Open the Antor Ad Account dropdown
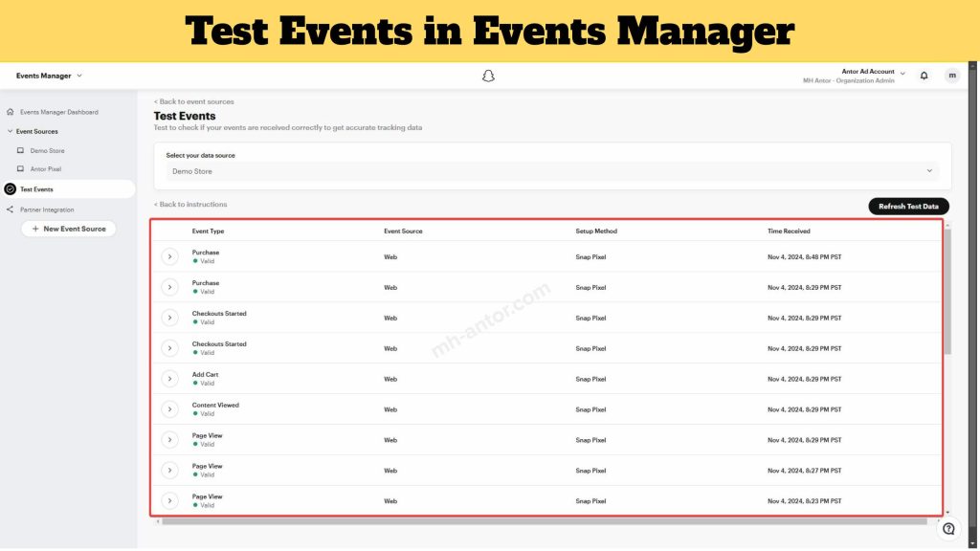 tap(902, 74)
